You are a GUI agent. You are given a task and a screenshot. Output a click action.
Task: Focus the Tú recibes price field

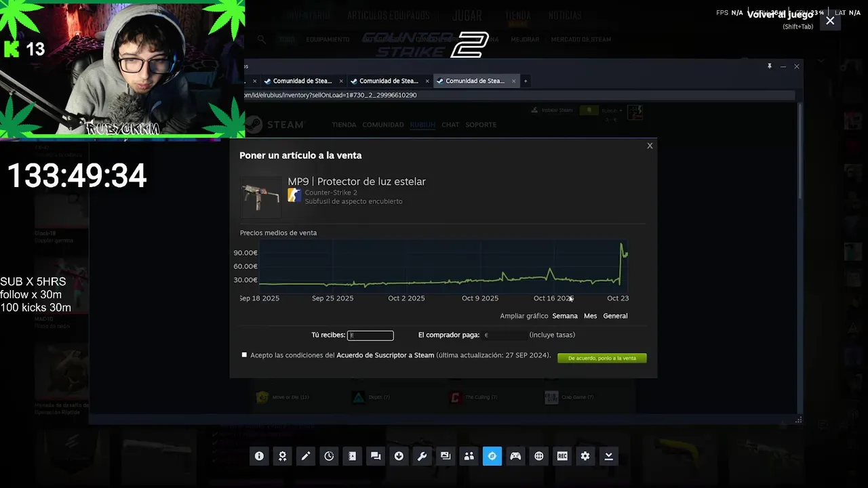tap(370, 335)
